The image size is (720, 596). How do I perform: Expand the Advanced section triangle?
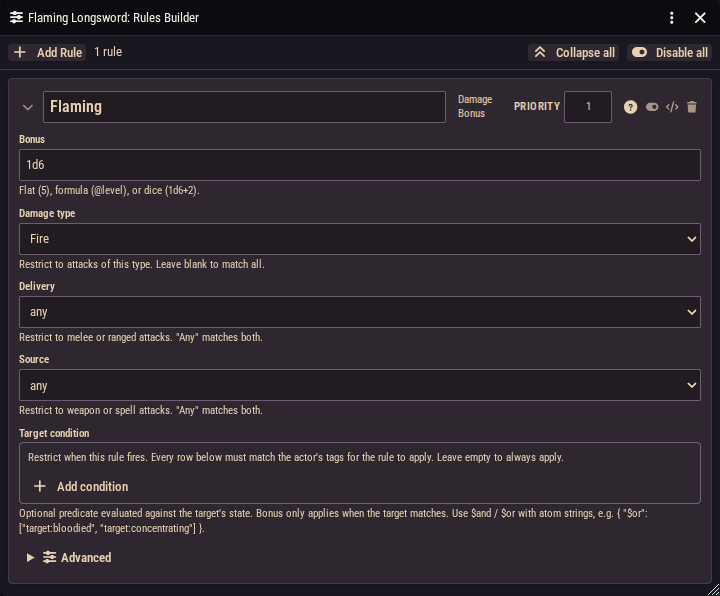click(30, 557)
